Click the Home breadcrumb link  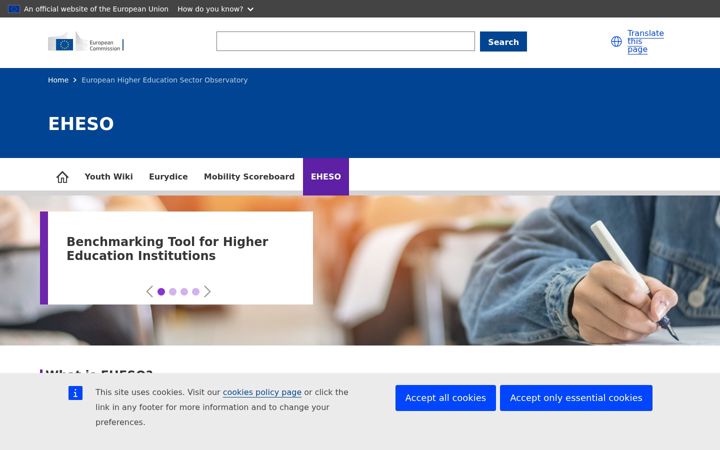click(58, 80)
